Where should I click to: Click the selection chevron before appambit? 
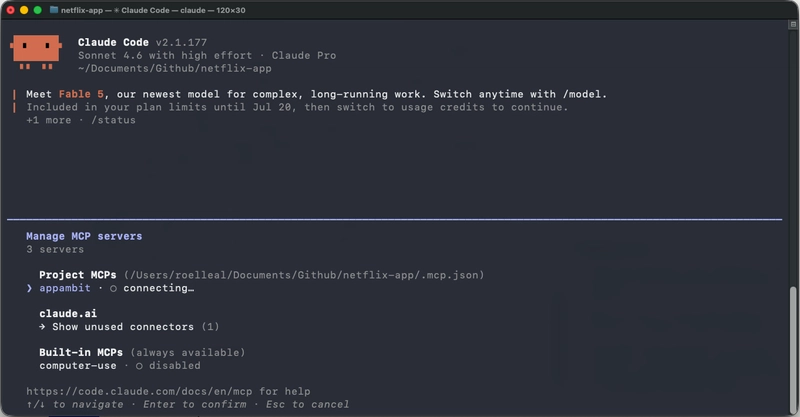tap(29, 288)
